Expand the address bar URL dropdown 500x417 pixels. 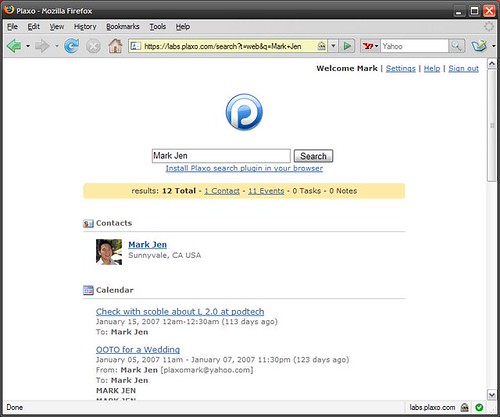333,46
